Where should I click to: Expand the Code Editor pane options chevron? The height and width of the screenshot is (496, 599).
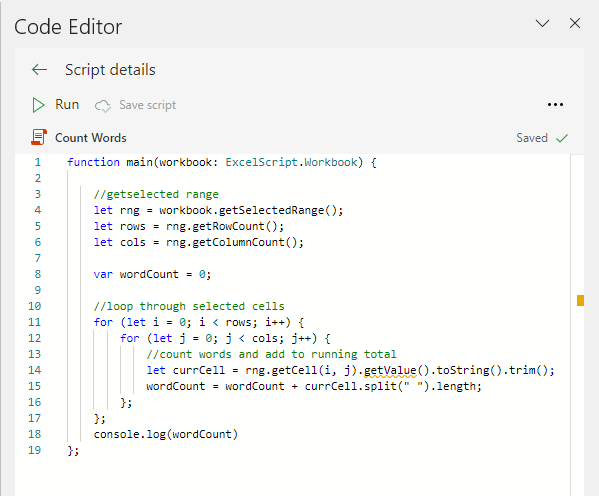[542, 24]
